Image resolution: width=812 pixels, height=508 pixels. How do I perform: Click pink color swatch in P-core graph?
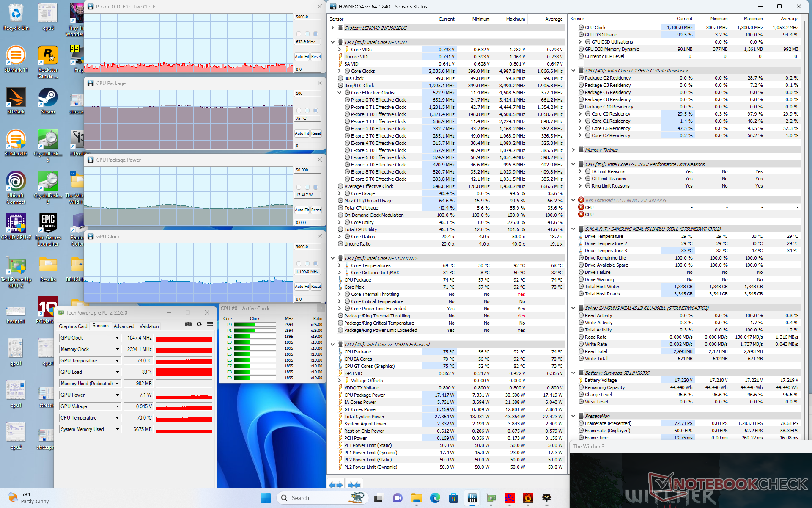299,34
